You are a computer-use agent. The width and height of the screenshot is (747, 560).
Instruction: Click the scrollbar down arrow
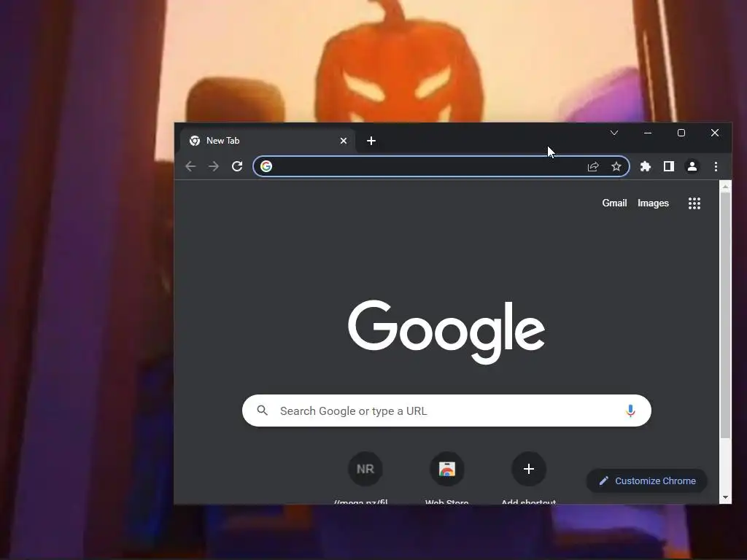click(725, 497)
